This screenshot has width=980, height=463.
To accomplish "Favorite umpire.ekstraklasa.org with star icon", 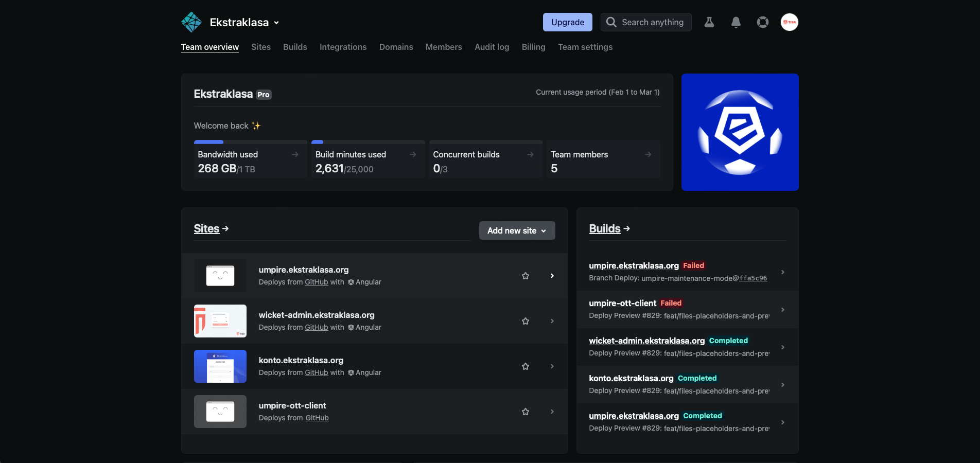I will coord(526,276).
